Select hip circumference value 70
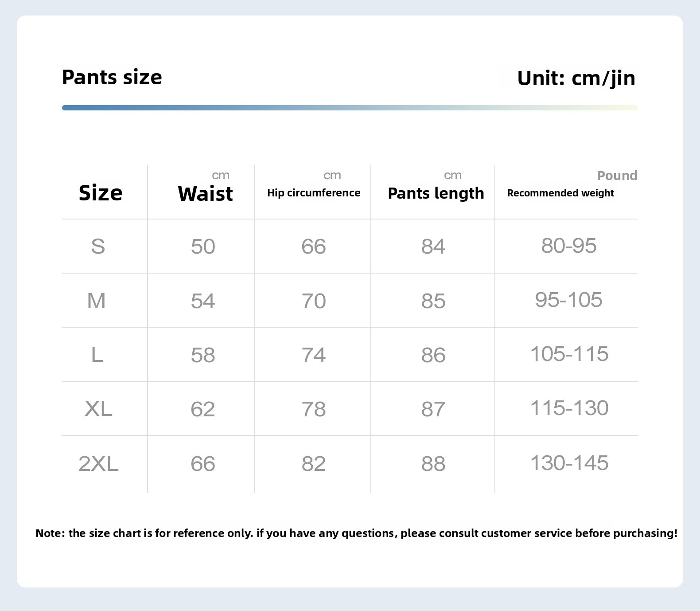 click(314, 301)
